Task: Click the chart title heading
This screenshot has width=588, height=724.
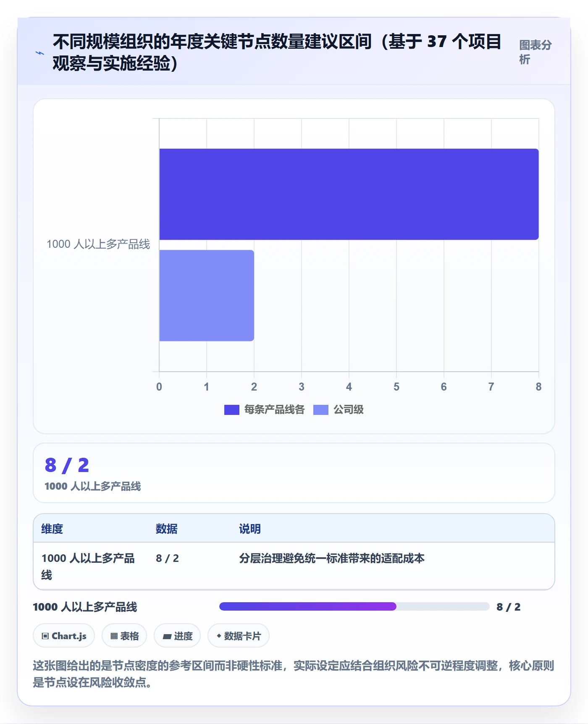Action: (277, 52)
